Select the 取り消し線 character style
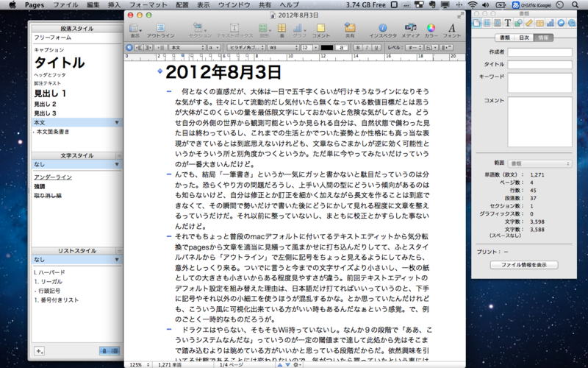 click(48, 196)
